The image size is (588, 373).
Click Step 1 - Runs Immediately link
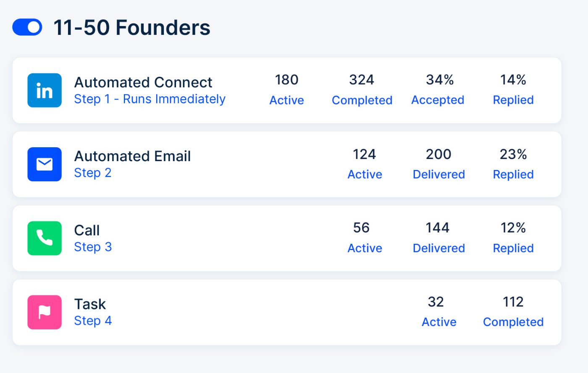pos(150,99)
